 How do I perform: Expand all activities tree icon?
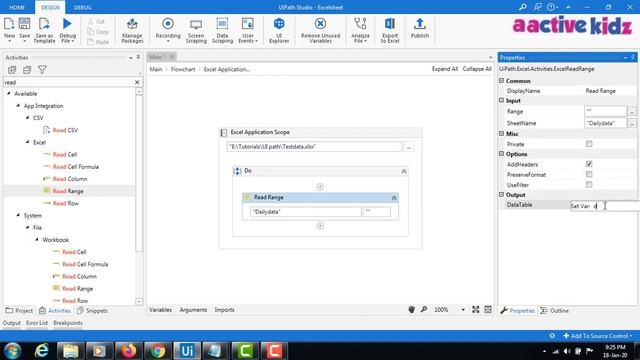(12, 70)
